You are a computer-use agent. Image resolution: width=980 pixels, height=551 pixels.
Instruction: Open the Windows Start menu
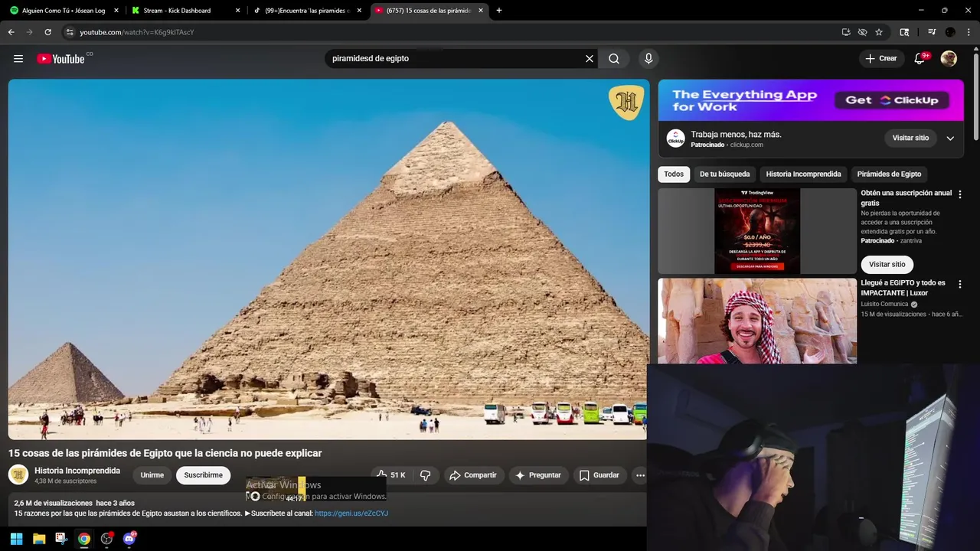16,539
